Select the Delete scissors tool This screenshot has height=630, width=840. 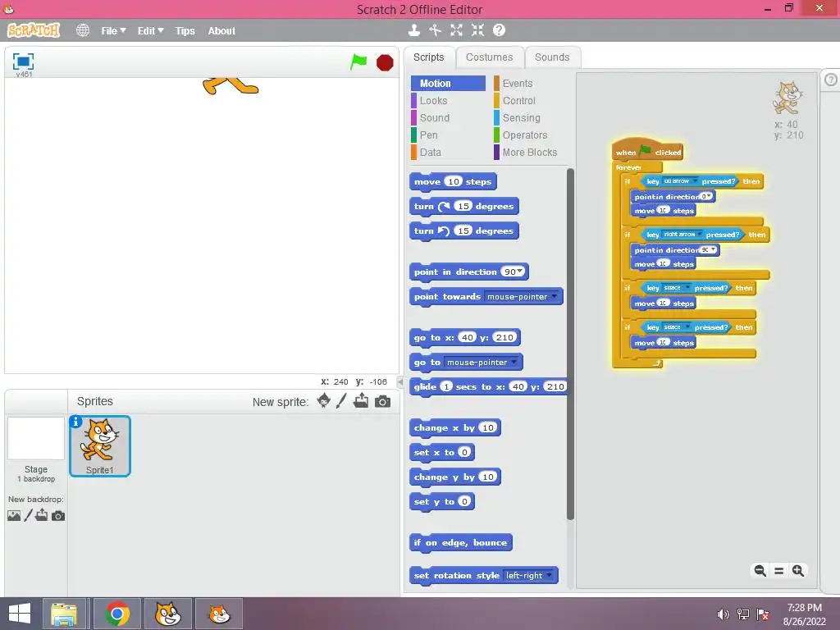coord(435,30)
